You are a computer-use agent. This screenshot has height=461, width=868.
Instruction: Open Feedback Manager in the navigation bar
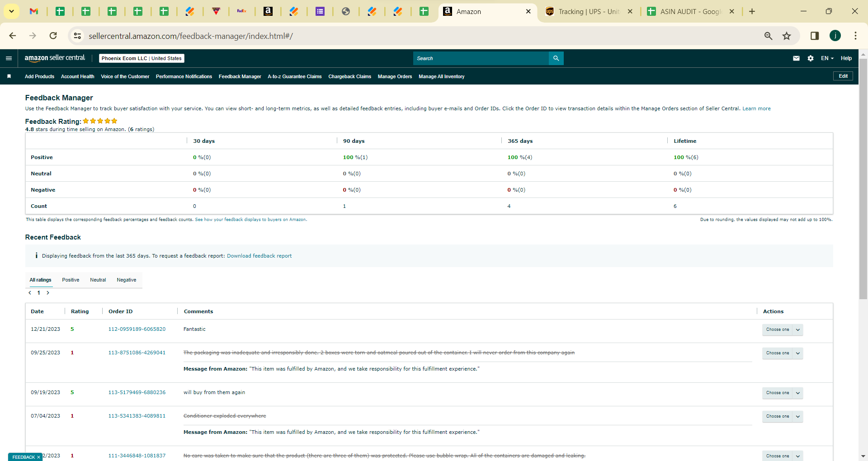(240, 76)
